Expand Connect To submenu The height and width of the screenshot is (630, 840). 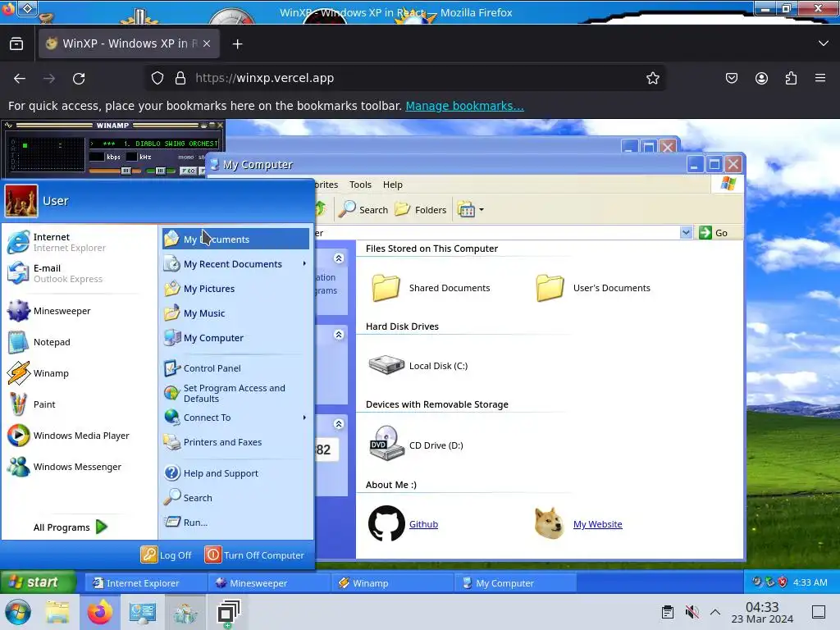(235, 418)
